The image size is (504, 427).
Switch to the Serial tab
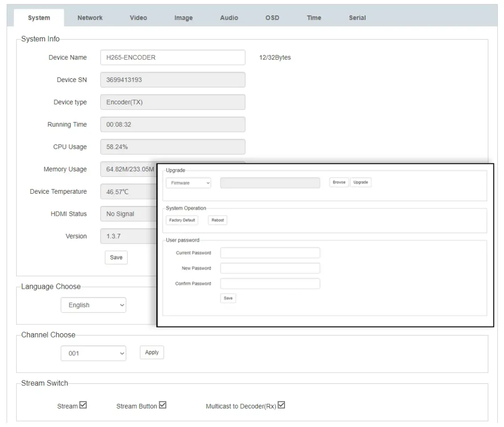357,18
